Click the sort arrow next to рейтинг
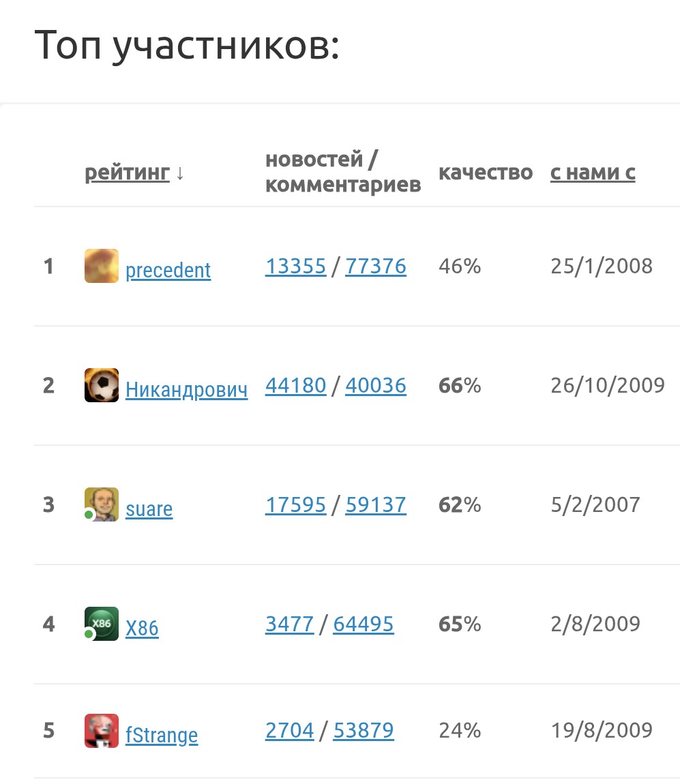 coord(180,174)
